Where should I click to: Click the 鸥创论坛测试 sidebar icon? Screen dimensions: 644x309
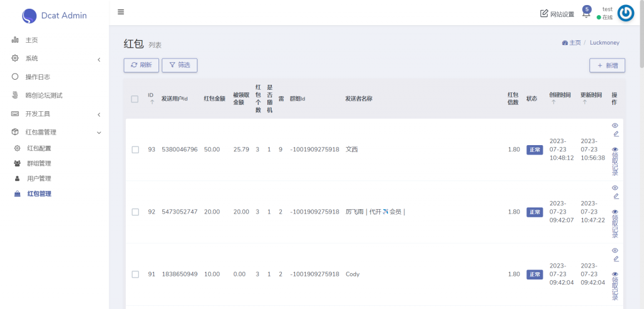coord(15,95)
